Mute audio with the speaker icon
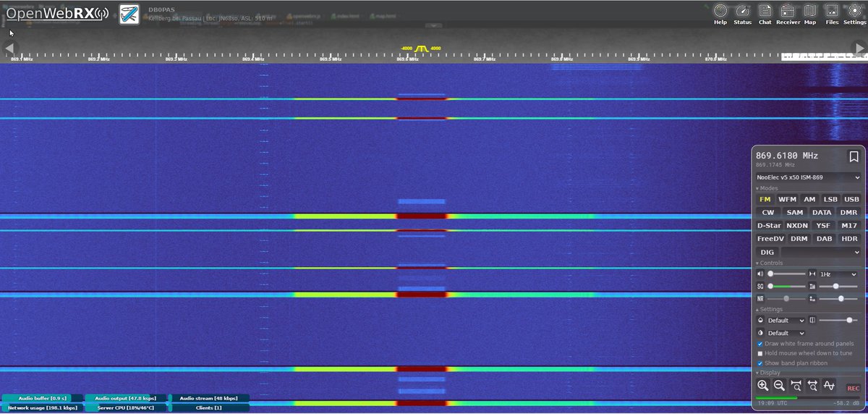 pos(760,274)
